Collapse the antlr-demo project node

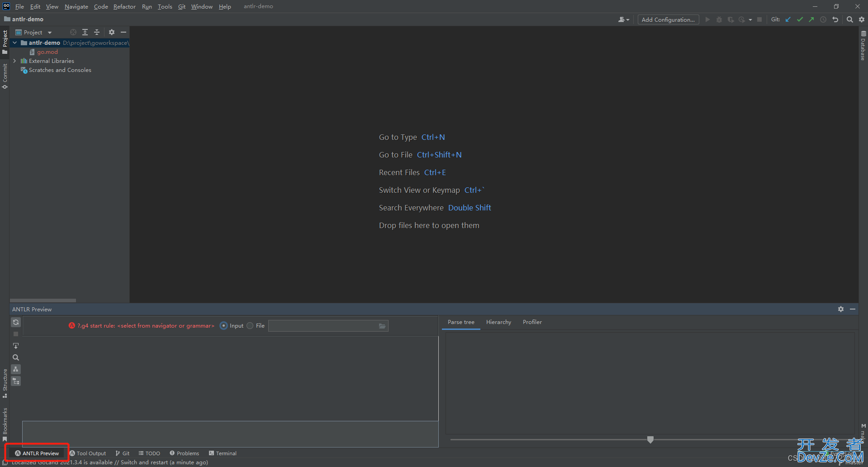[14, 43]
